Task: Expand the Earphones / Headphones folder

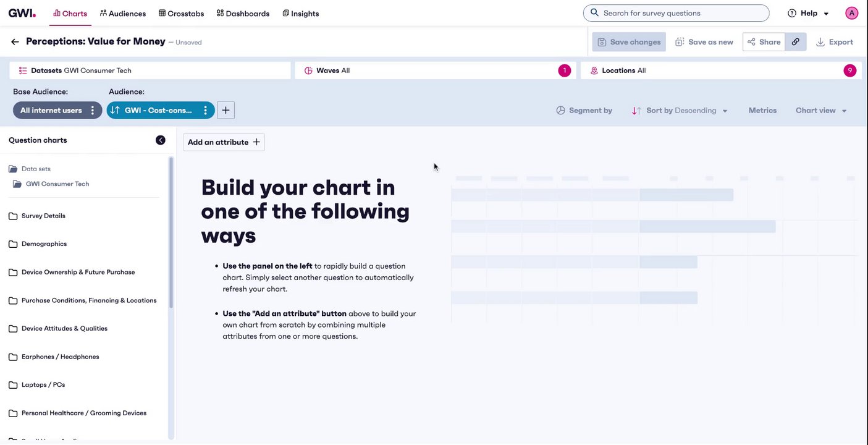Action: (60, 357)
